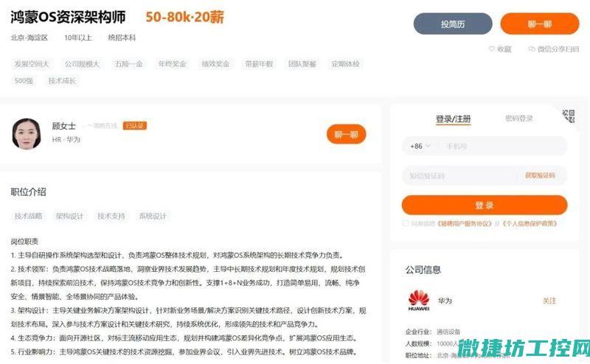This screenshot has width=590, height=364.
Task: Click the 带薪年假 benefit tag
Action: (x=259, y=64)
